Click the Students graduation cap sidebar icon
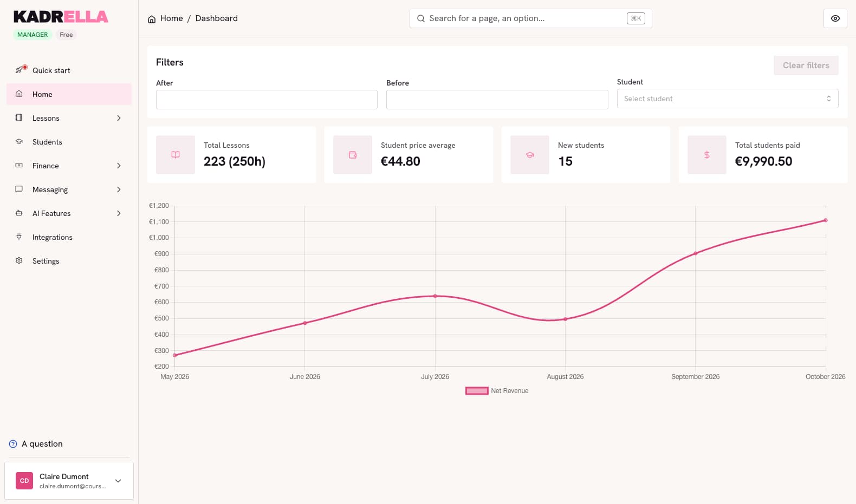 19,141
